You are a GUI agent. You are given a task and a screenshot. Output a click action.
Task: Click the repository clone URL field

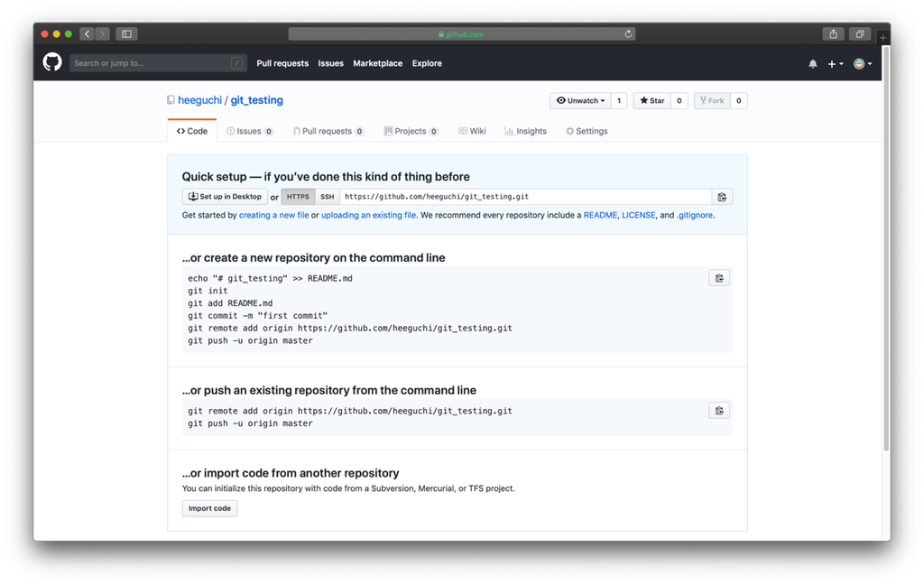click(526, 197)
